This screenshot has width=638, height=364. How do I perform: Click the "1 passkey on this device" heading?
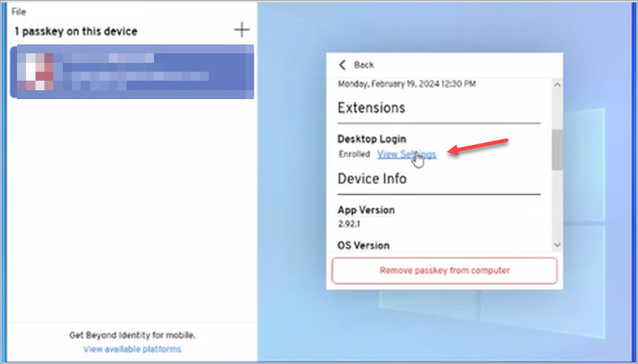pos(76,31)
